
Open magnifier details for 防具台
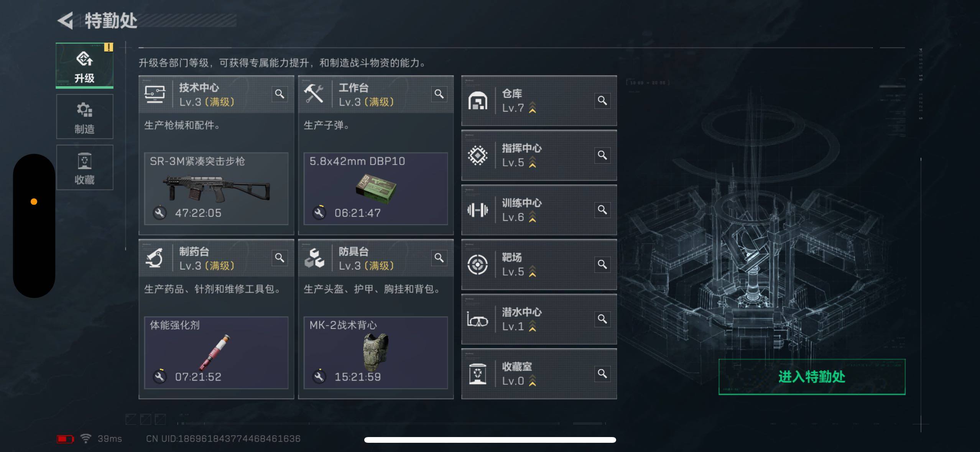[x=439, y=258]
